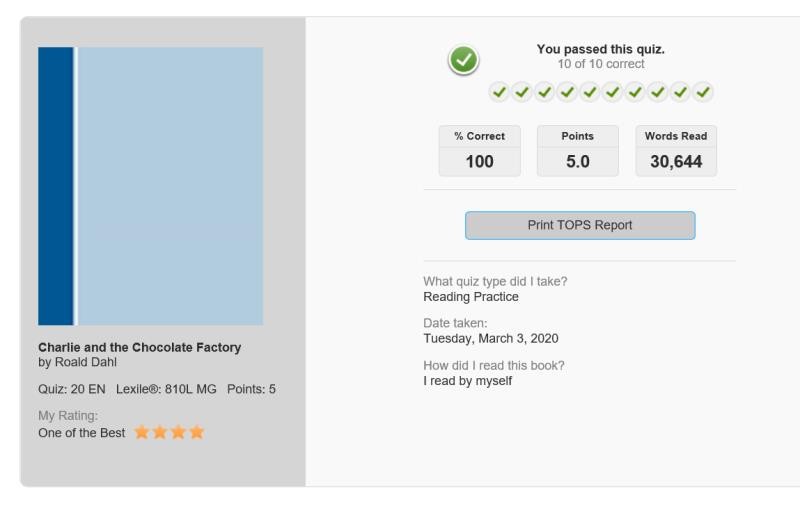Click the Charlie and the Chocolate Factory title
The width and height of the screenshot is (800, 506).
click(139, 347)
